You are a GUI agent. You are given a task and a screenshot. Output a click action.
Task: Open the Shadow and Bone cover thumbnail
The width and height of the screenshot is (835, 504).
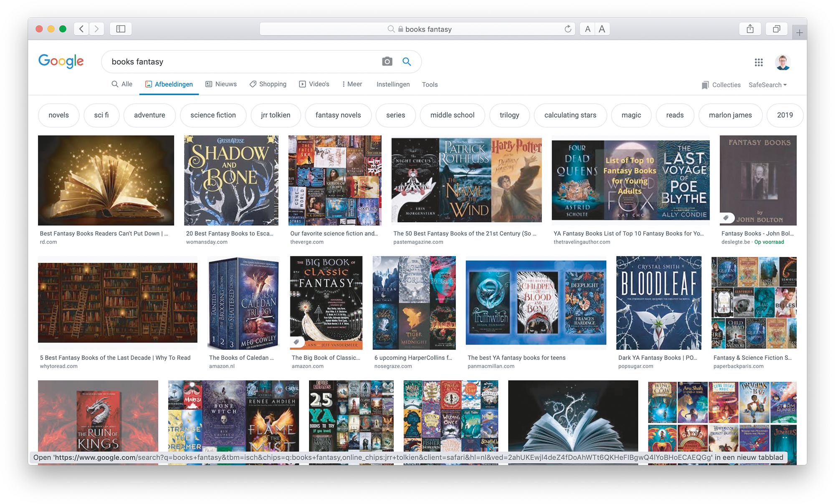[231, 180]
